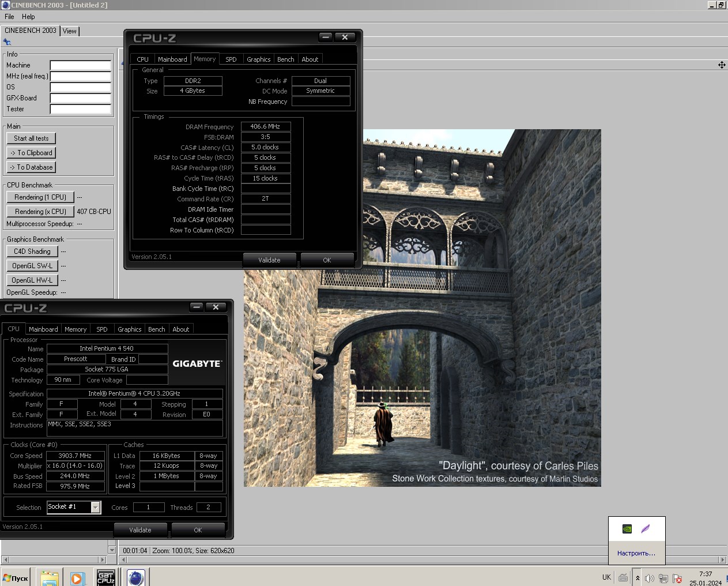728x586 pixels.
Task: Click the Core Speed value 3903.7 MHz
Action: [75, 456]
